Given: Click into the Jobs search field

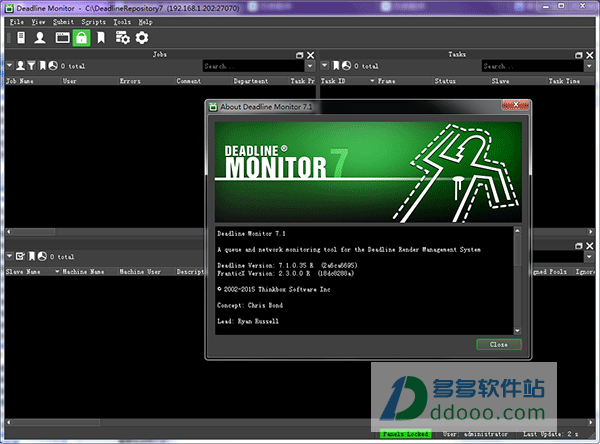Looking at the screenshot, I should (x=254, y=66).
